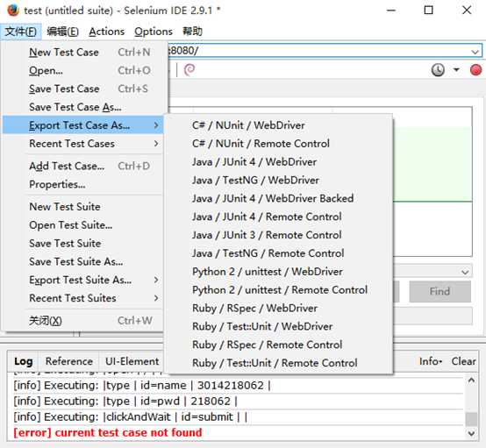This screenshot has height=448, width=486.
Task: Open the scheduler dropdown arrow beside the clock
Action: (x=456, y=70)
